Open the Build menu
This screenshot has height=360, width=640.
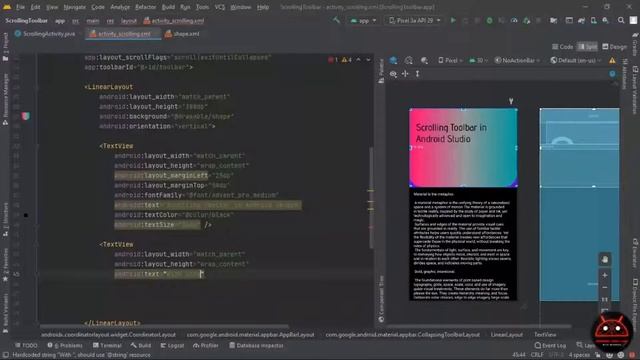168,7
